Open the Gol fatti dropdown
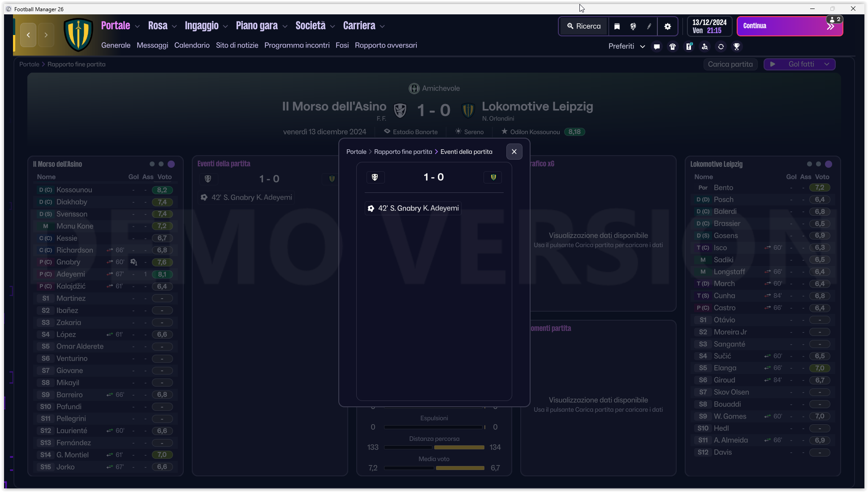The image size is (868, 492). 799,64
